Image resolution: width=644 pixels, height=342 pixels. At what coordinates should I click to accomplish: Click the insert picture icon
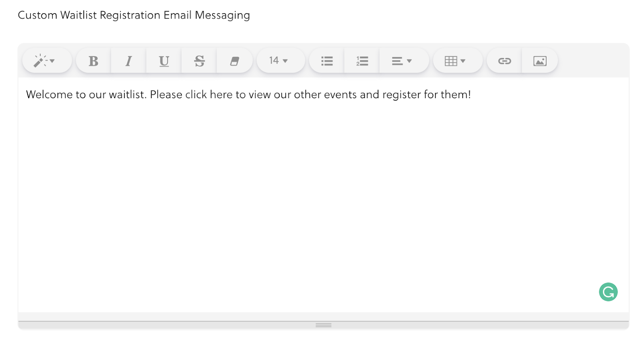(x=540, y=61)
